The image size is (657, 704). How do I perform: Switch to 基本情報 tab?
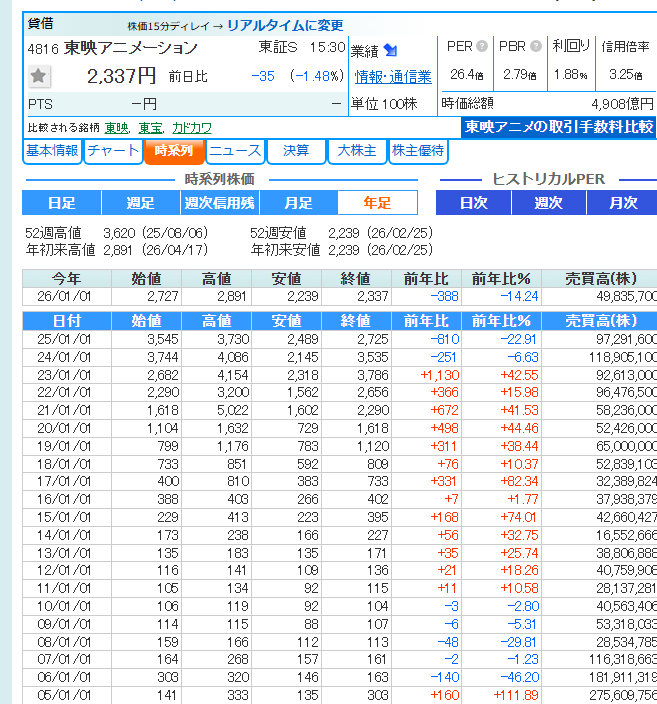[x=52, y=151]
